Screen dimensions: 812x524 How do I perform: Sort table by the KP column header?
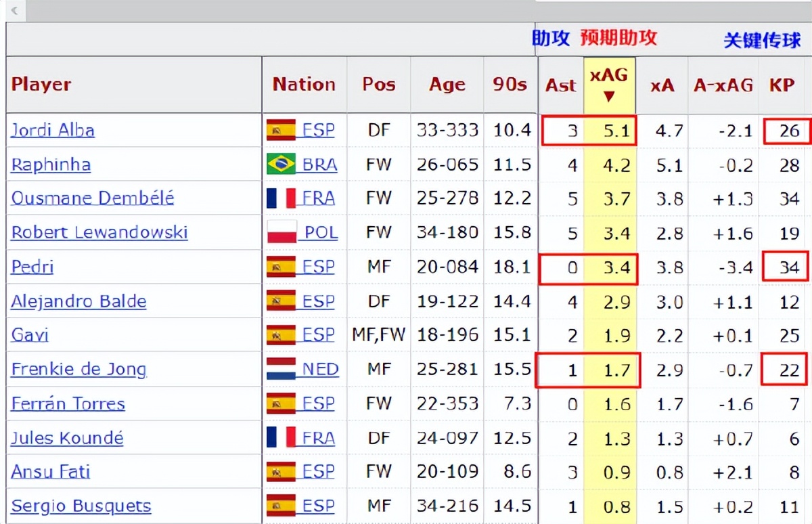782,85
